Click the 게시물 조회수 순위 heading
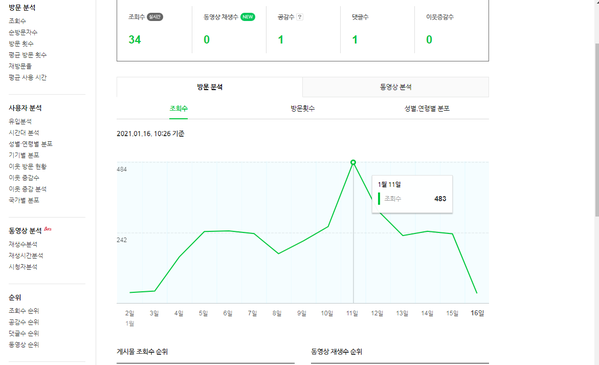The image size is (599, 365). pos(142,352)
